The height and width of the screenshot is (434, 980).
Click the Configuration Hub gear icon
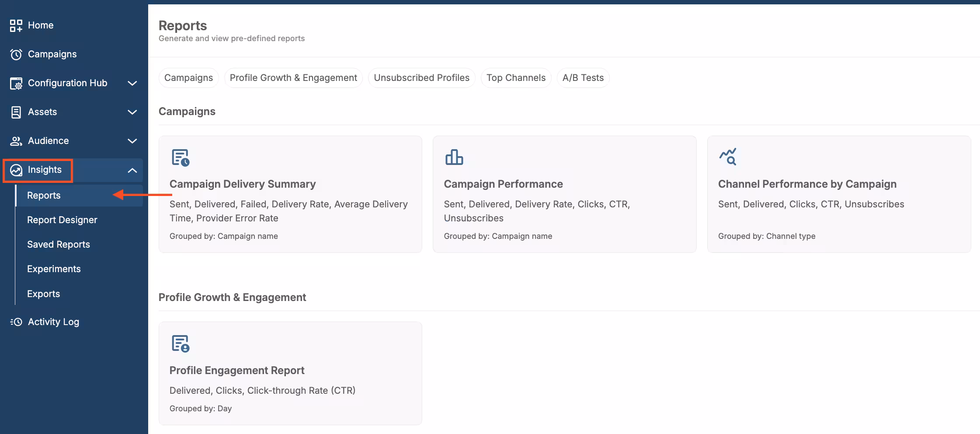coord(16,83)
